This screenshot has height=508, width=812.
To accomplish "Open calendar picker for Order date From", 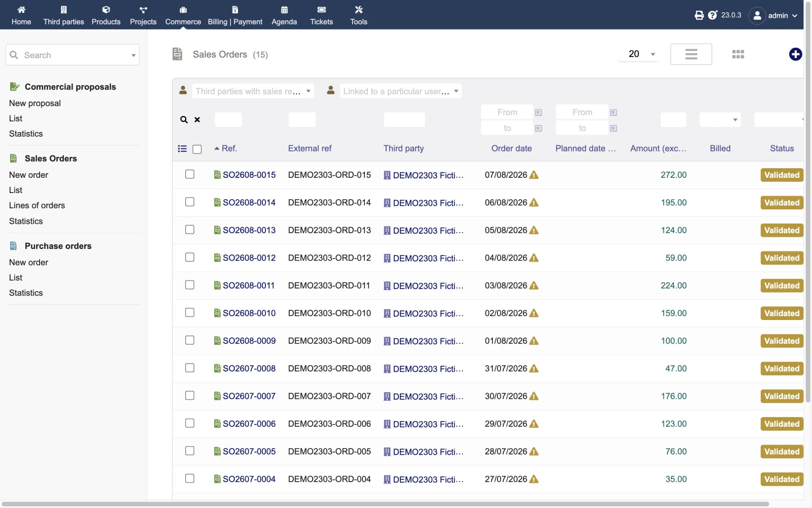I will tap(538, 113).
